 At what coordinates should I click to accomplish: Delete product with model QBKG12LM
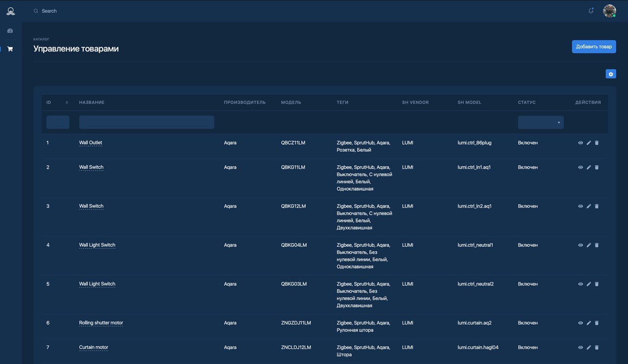(x=597, y=206)
